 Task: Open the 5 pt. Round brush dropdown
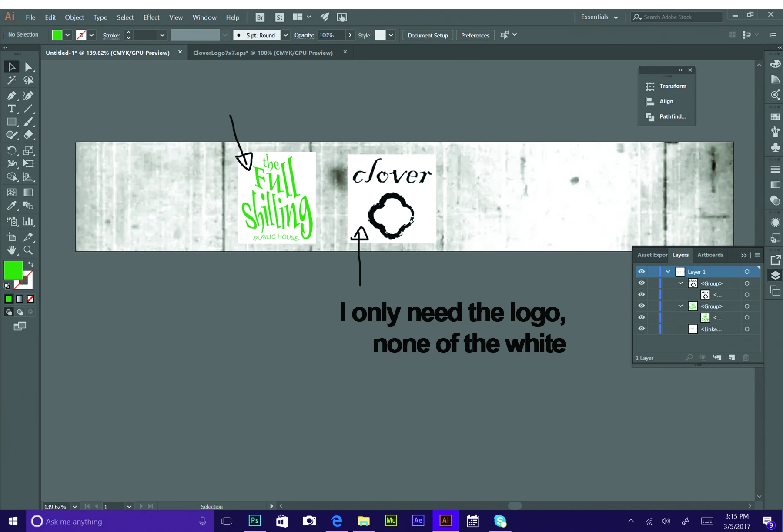tap(285, 35)
